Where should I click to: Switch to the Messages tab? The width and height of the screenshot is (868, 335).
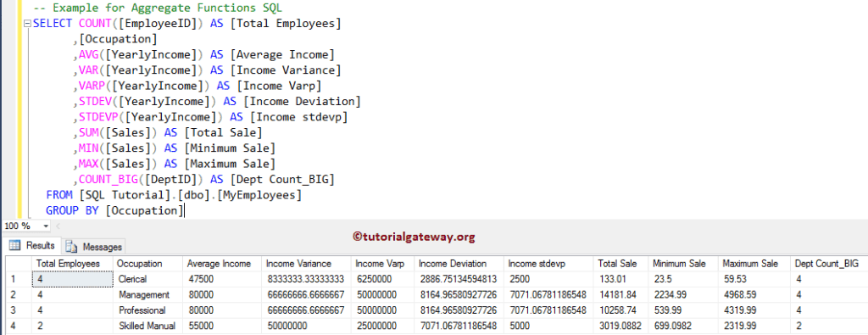[x=93, y=247]
